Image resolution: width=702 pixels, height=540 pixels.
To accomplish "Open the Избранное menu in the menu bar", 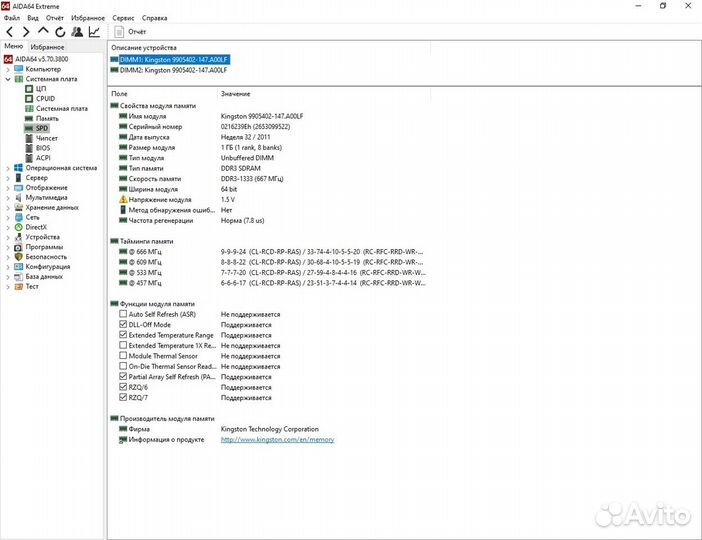I will click(88, 18).
